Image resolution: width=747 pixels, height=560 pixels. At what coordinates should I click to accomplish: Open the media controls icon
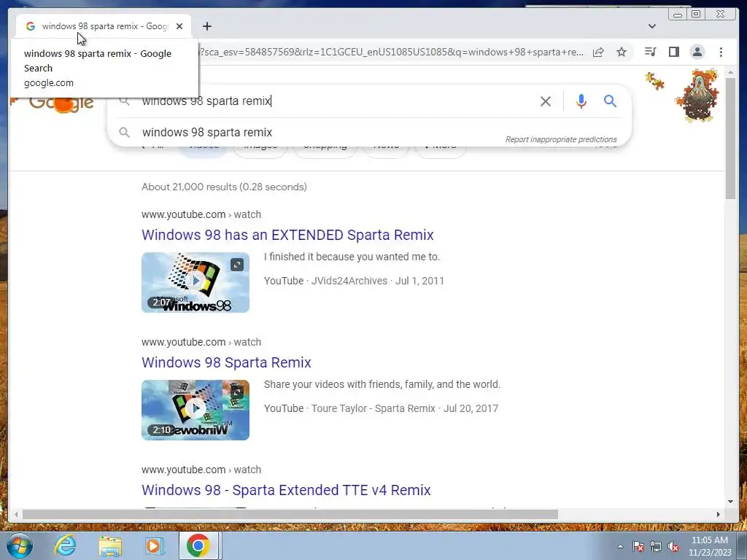(650, 52)
